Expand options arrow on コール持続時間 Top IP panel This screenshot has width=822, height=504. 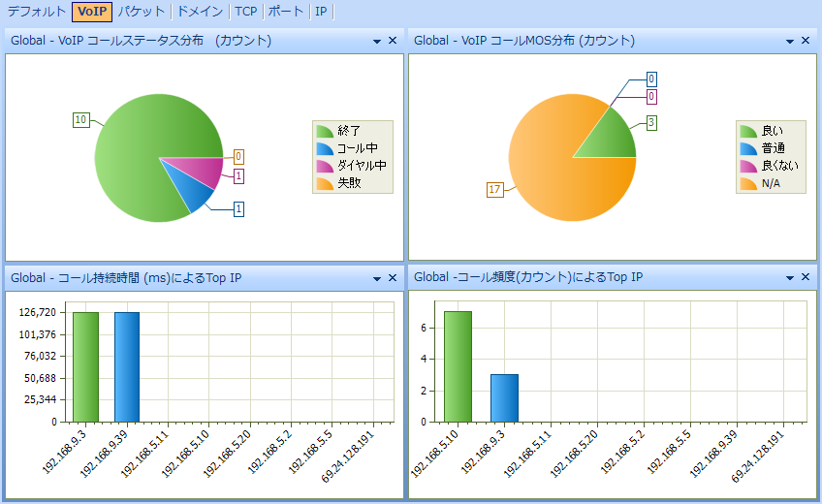point(377,279)
